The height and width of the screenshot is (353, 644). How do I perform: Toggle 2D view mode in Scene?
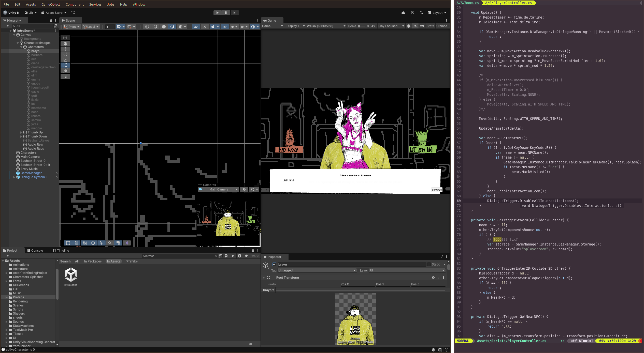196,27
